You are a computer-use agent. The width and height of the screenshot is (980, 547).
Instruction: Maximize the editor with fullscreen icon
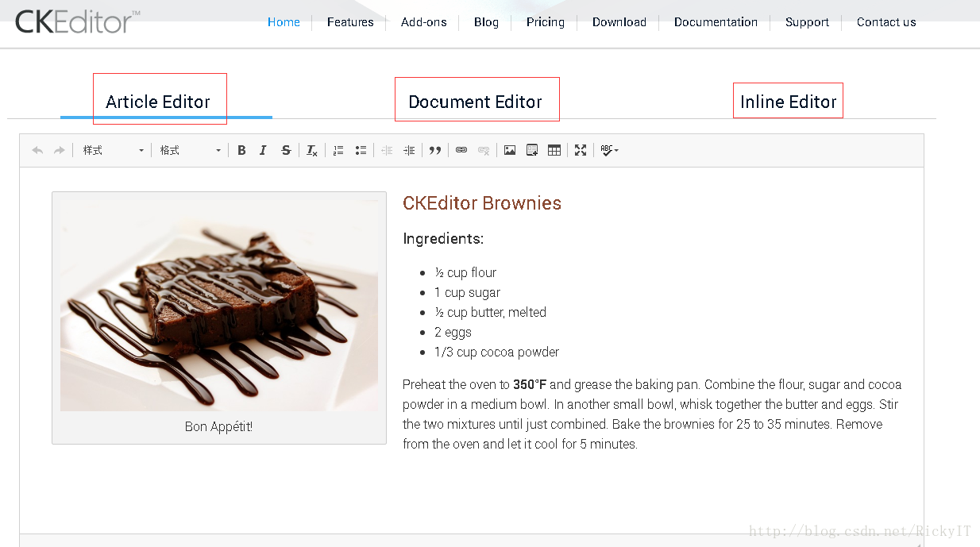(x=581, y=151)
